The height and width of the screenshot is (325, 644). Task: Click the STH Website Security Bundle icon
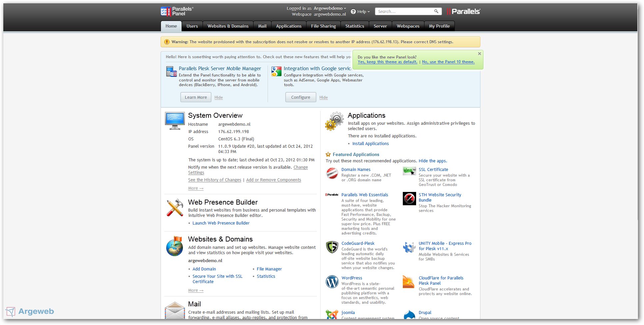[x=409, y=199]
